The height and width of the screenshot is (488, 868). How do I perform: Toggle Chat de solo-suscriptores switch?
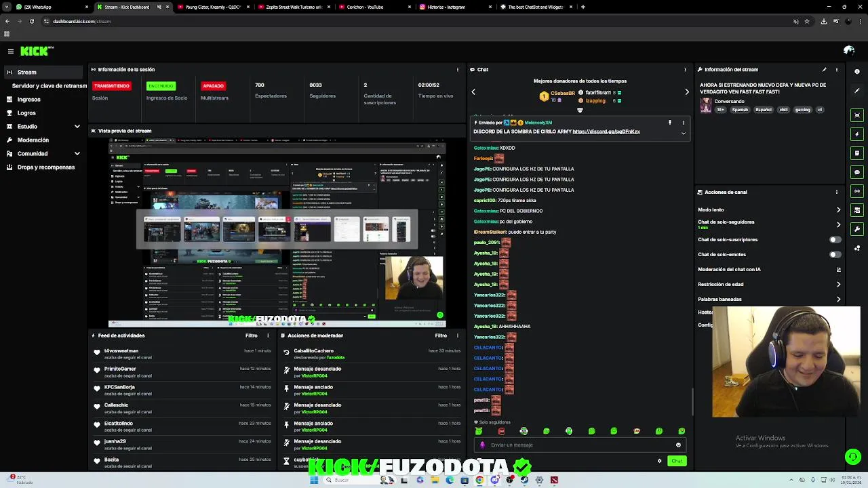835,239
